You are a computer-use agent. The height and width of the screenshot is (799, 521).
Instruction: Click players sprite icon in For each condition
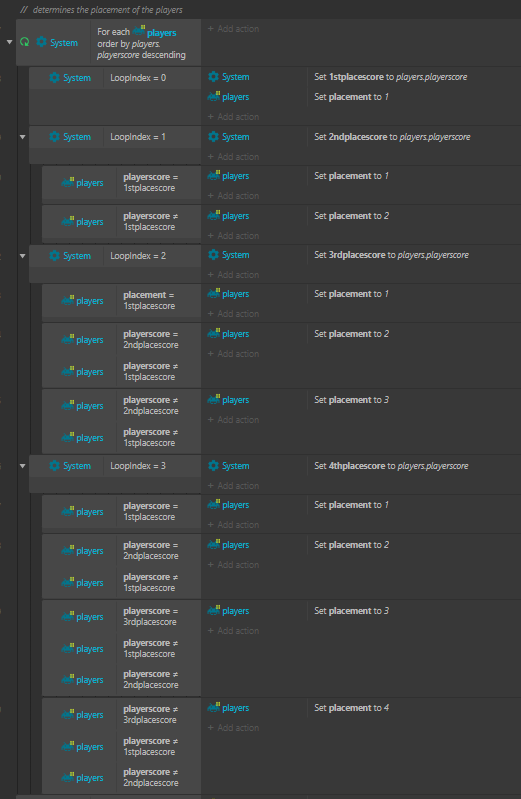[139, 31]
